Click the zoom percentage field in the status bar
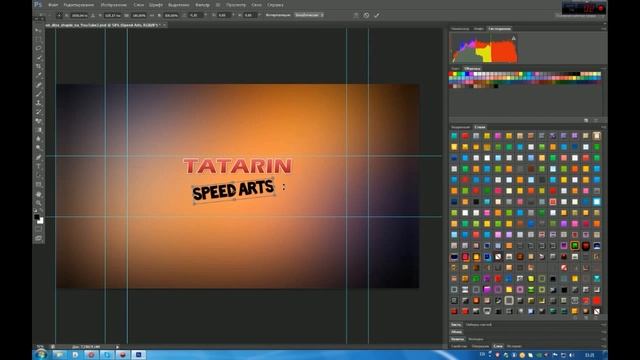 coord(40,347)
